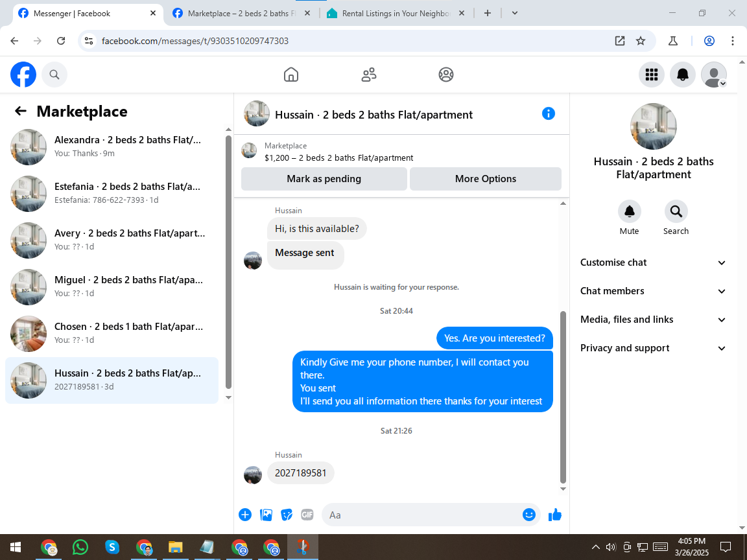The height and width of the screenshot is (560, 747).
Task: Click Mark as pending button
Action: coord(324,179)
